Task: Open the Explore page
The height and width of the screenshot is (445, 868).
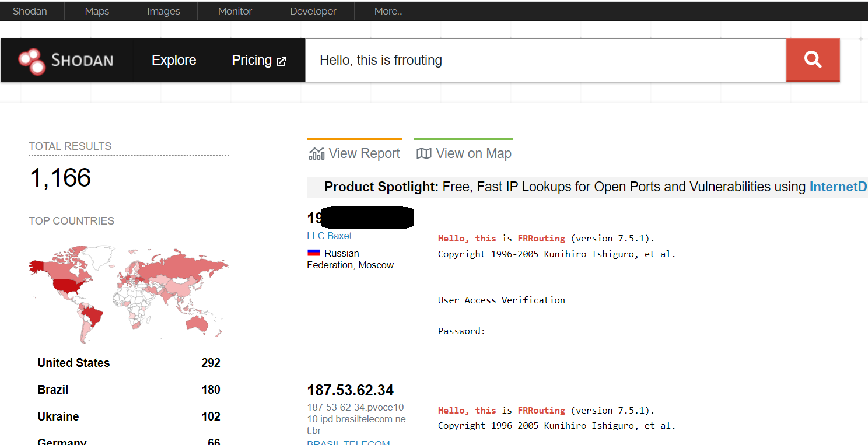Action: 174,61
